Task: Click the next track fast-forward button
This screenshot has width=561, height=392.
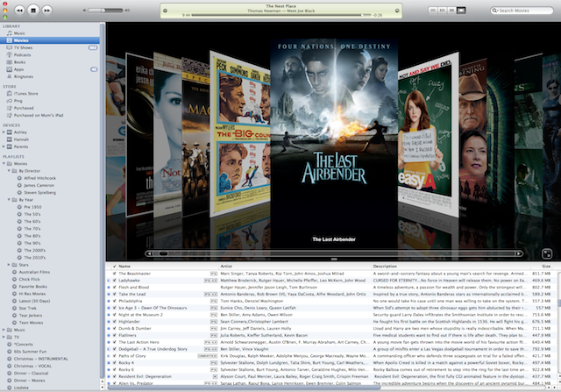Action: point(46,11)
